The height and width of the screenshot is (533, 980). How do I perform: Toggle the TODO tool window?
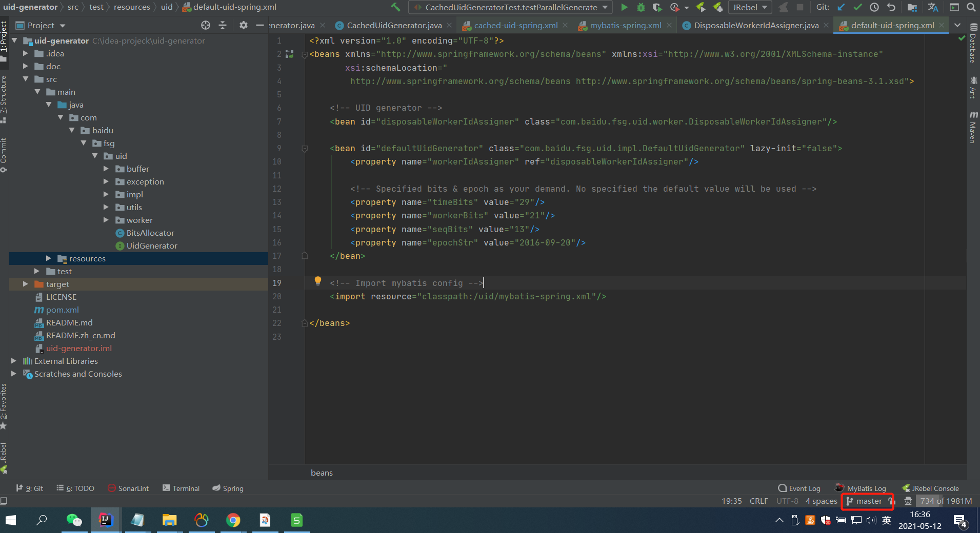[x=75, y=488]
